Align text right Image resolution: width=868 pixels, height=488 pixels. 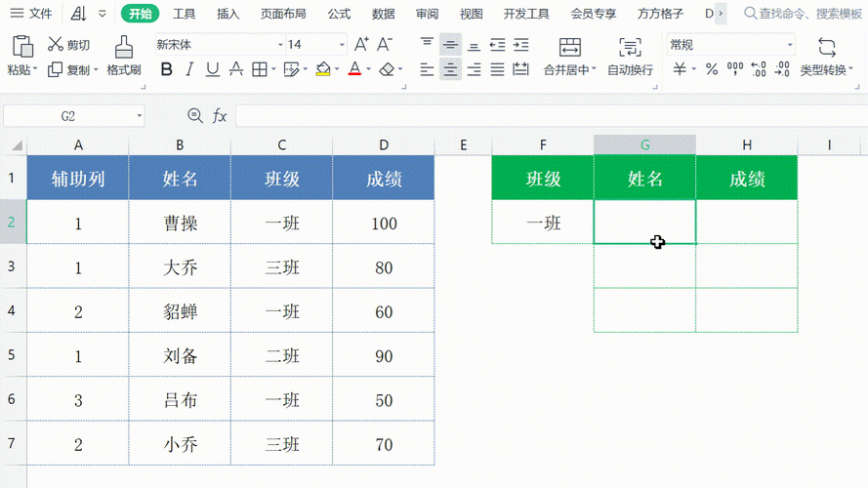point(474,69)
